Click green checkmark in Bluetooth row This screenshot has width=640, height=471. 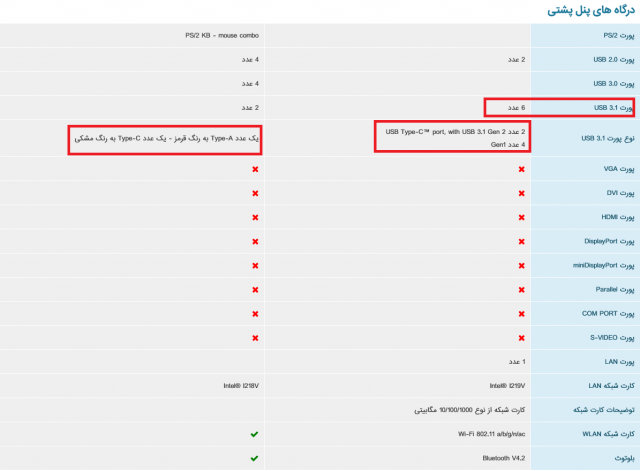[x=255, y=458]
